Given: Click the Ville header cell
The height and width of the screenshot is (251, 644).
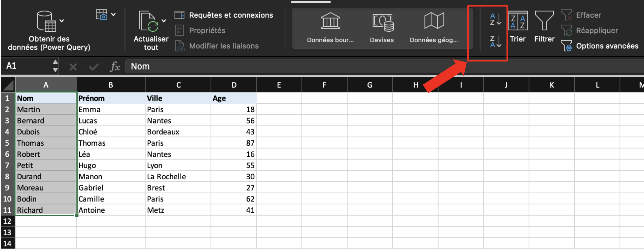Looking at the screenshot, I should point(178,98).
